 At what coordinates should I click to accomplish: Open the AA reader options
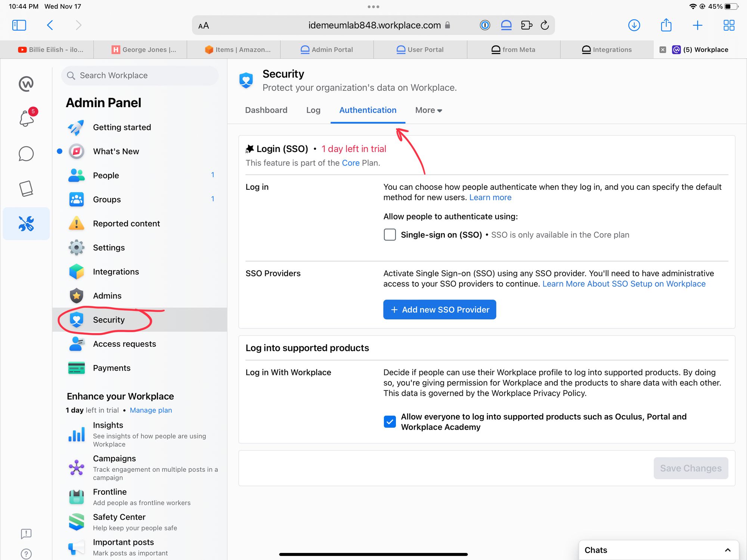(x=204, y=26)
